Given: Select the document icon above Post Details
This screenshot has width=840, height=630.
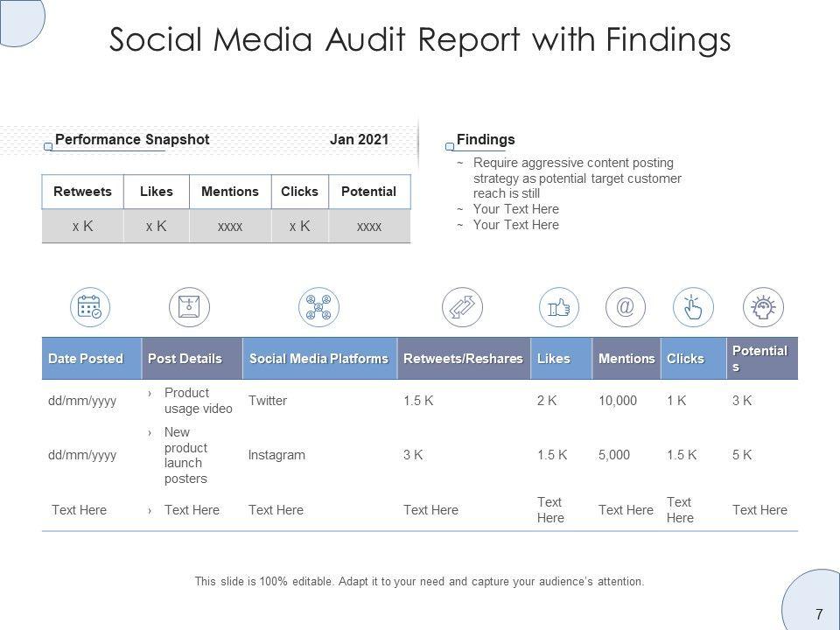Looking at the screenshot, I should tap(189, 308).
